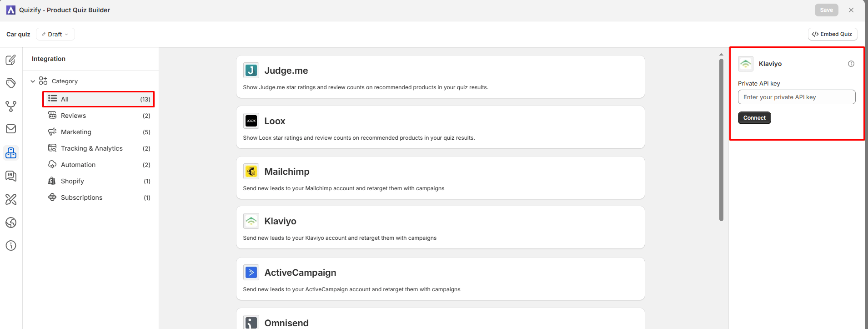Click the 'Private API key' label
The image size is (868, 329).
click(759, 83)
